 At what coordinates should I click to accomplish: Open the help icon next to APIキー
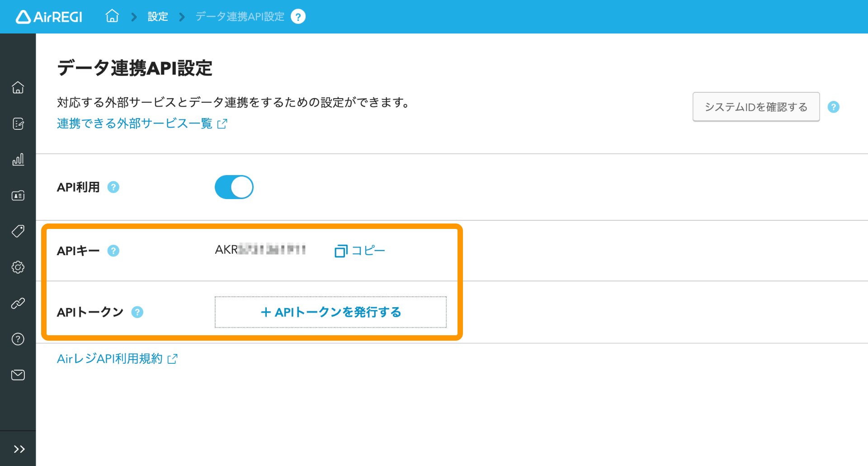(x=113, y=251)
